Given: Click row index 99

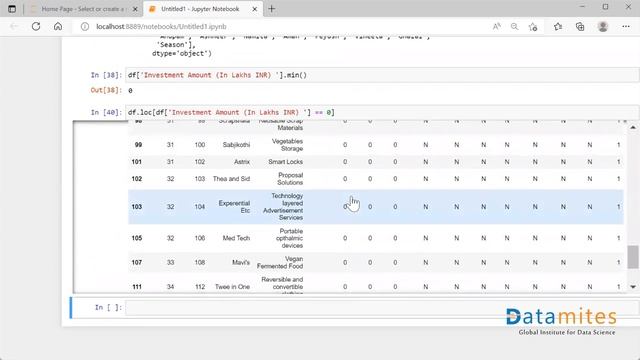Looking at the screenshot, I should 138,145.
